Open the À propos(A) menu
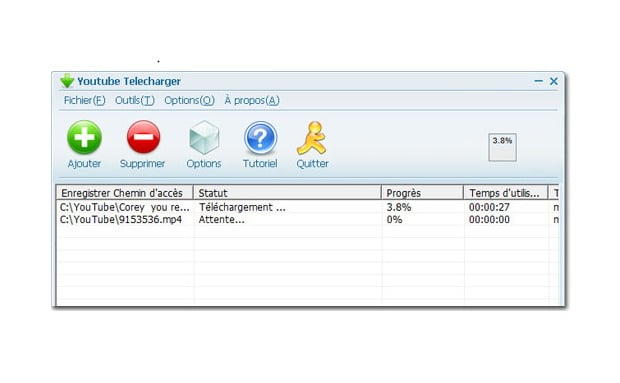Screen dimensions: 620x383 (x=252, y=100)
